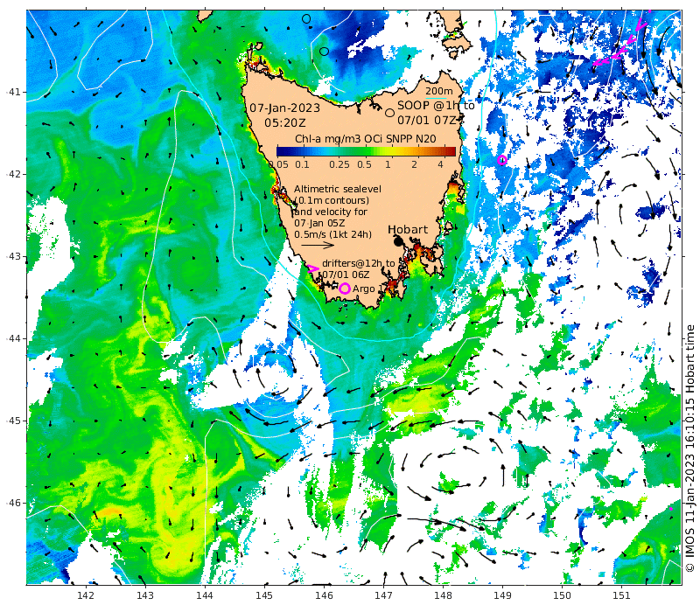Click the longitude axis label '148'
Screen dimensions: 700x612
click(443, 595)
